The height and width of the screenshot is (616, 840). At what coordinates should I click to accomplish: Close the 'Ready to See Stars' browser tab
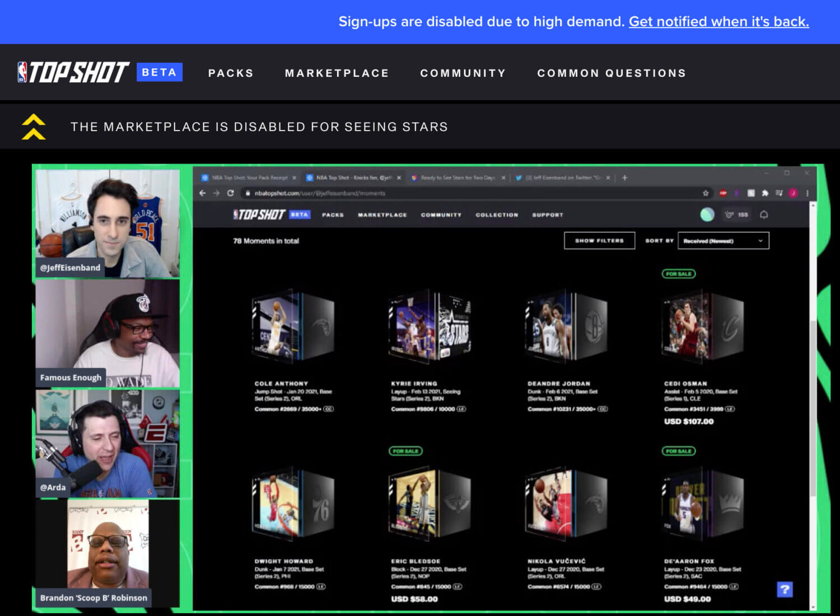[503, 178]
